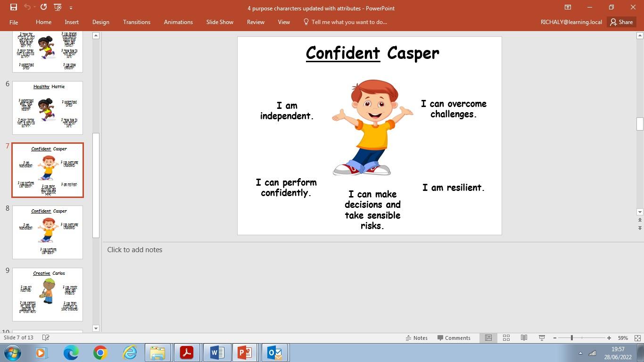This screenshot has height=362, width=644.
Task: Select slide 7 Confident Casper thumbnail
Action: (48, 170)
